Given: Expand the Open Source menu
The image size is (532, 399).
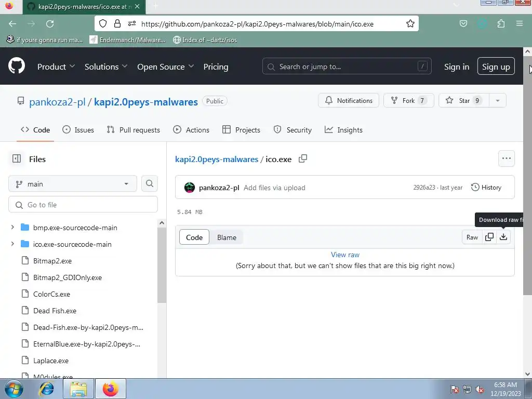Looking at the screenshot, I should click(166, 67).
